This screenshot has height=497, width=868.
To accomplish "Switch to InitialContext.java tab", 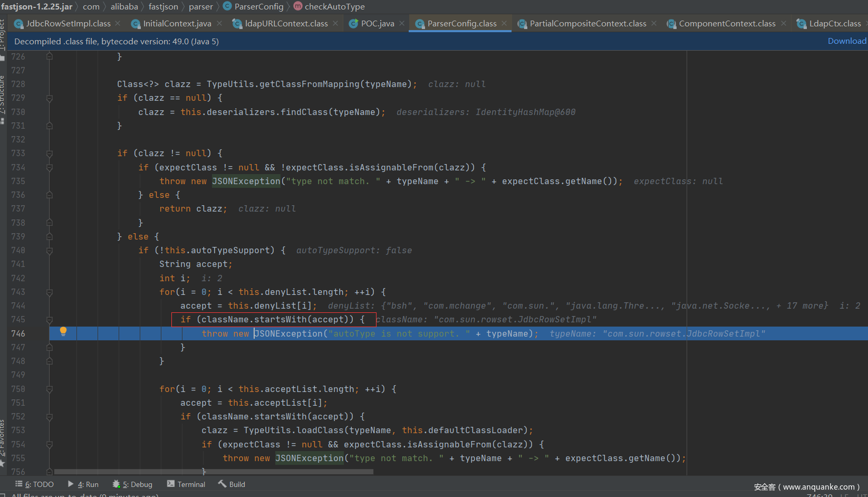I will pyautogui.click(x=177, y=23).
